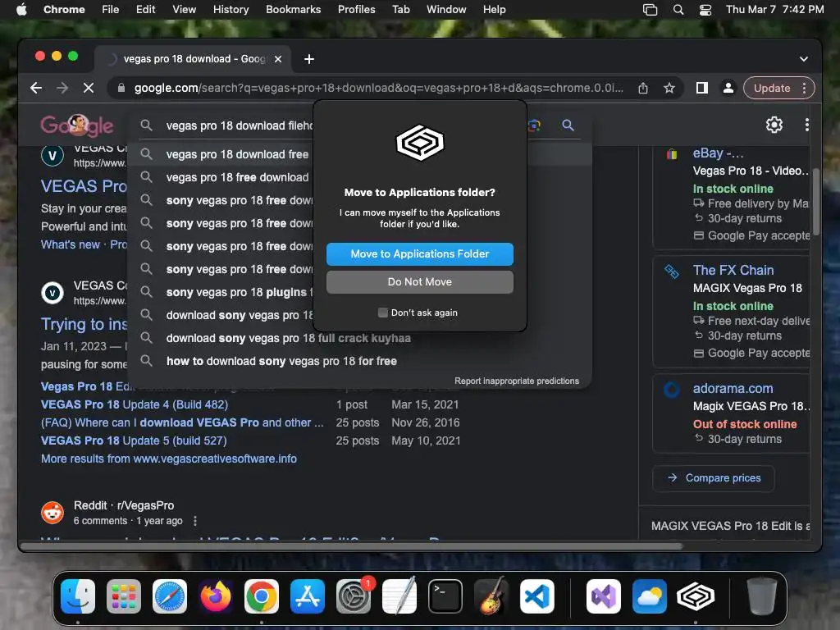840x630 pixels.
Task: Search by image with camera lens icon
Action: pos(534,126)
